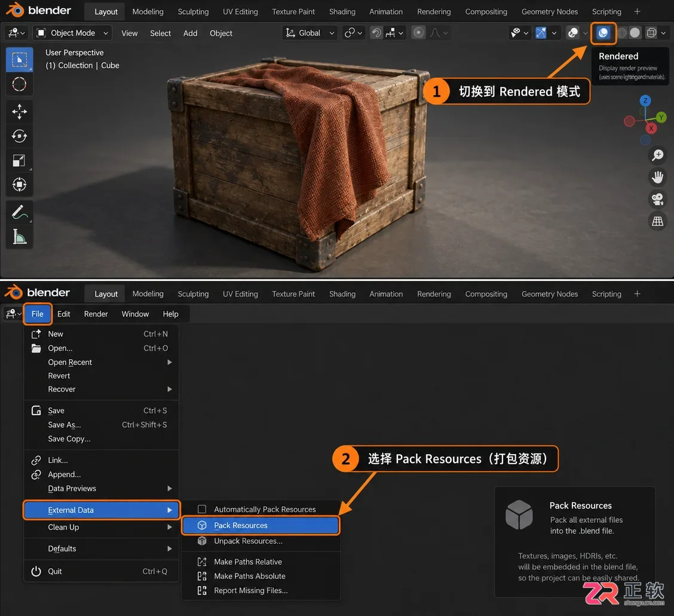This screenshot has height=616, width=674.
Task: Open the viewport View menu
Action: 130,33
